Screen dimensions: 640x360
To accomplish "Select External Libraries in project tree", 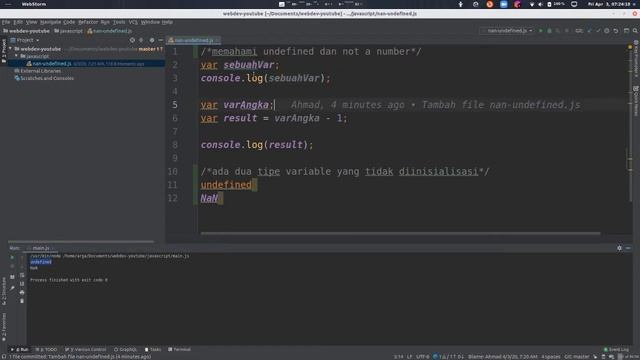I will pyautogui.click(x=40, y=71).
